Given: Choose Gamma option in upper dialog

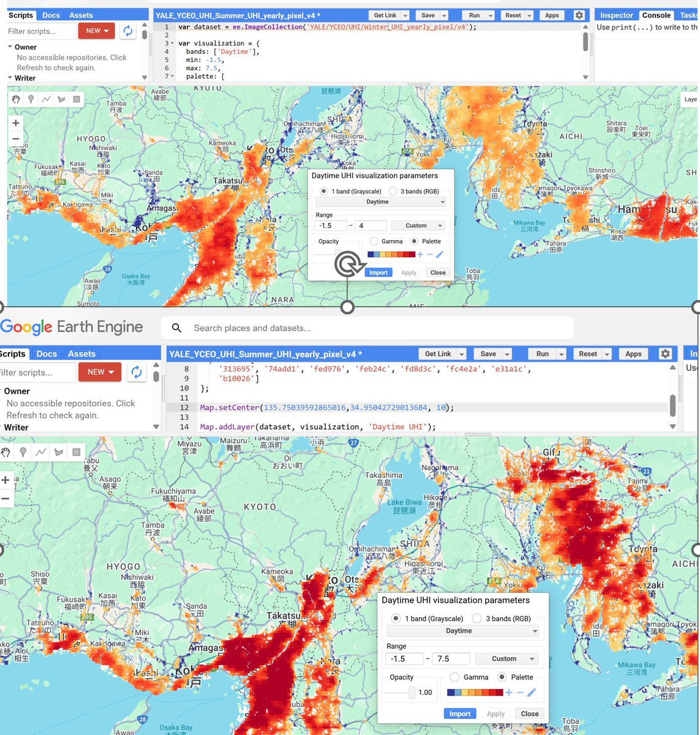Looking at the screenshot, I should pyautogui.click(x=374, y=241).
